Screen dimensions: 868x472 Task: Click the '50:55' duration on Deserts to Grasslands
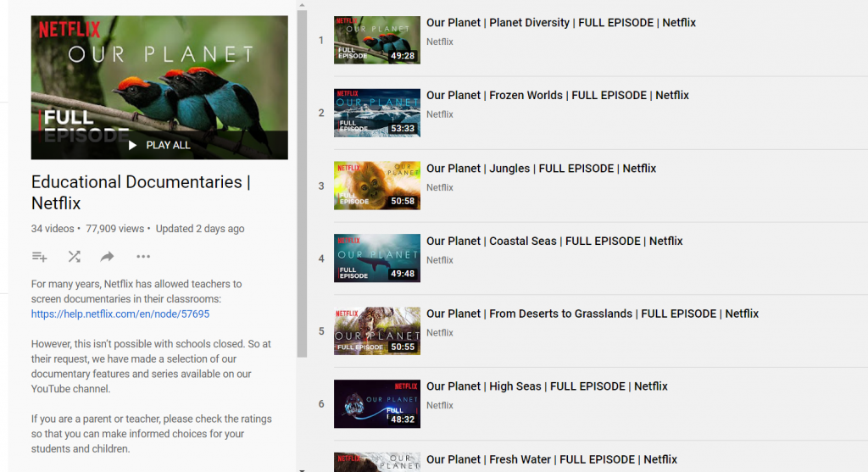click(403, 347)
